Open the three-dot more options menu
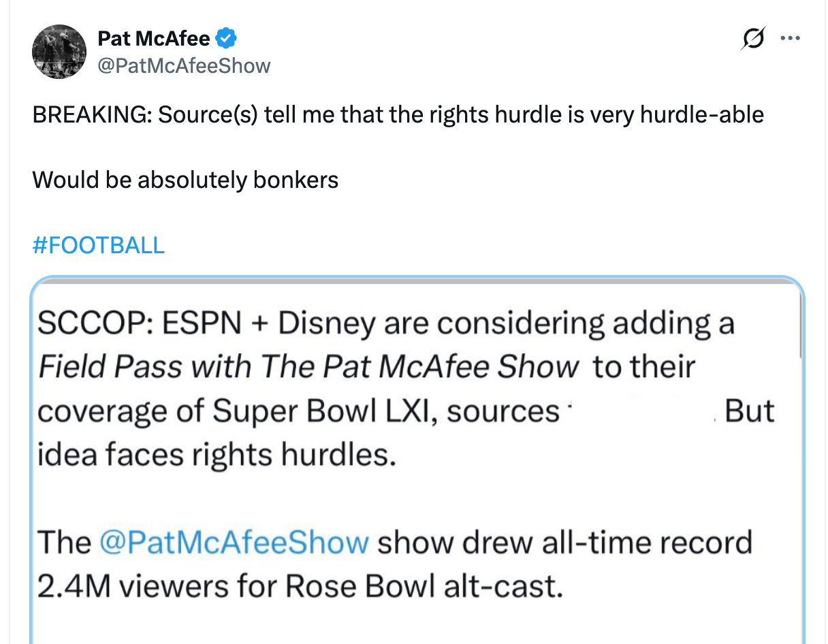The image size is (828, 644). coord(790,39)
